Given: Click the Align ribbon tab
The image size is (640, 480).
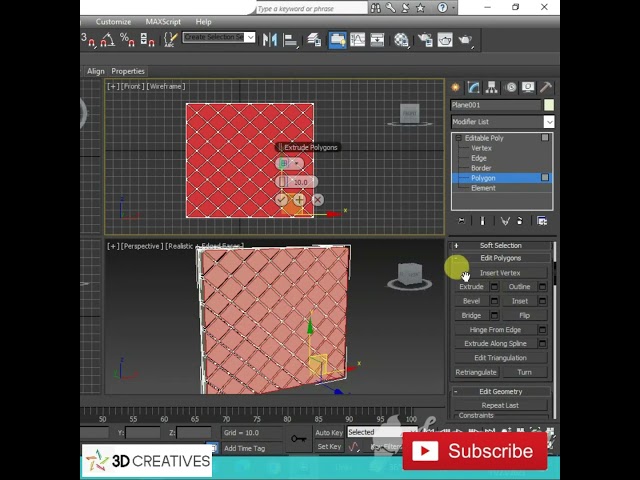Looking at the screenshot, I should pyautogui.click(x=96, y=71).
